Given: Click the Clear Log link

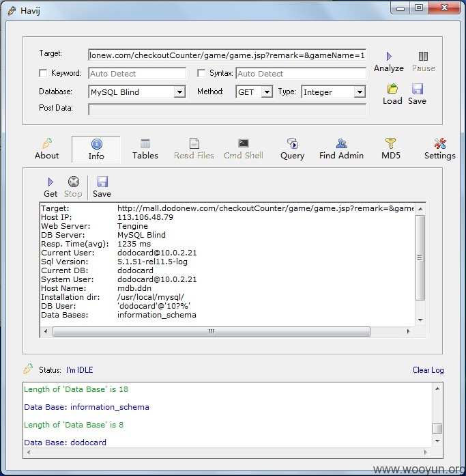Looking at the screenshot, I should pos(428,370).
